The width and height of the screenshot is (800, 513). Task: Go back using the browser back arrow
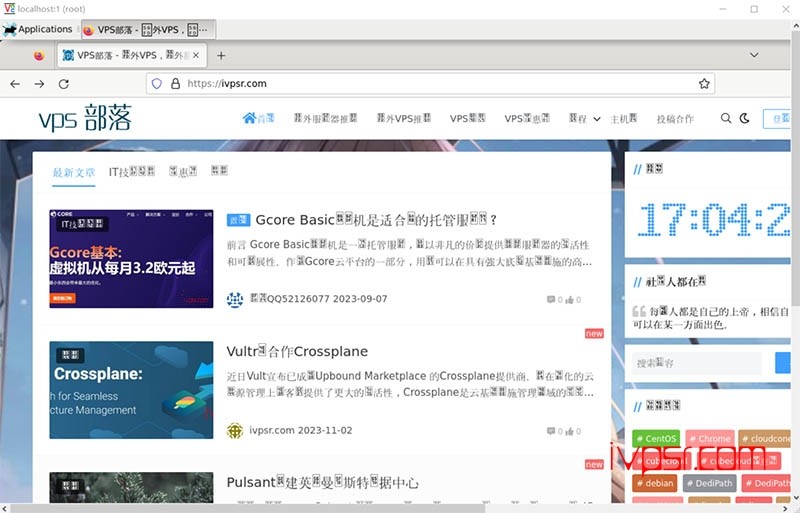(15, 84)
